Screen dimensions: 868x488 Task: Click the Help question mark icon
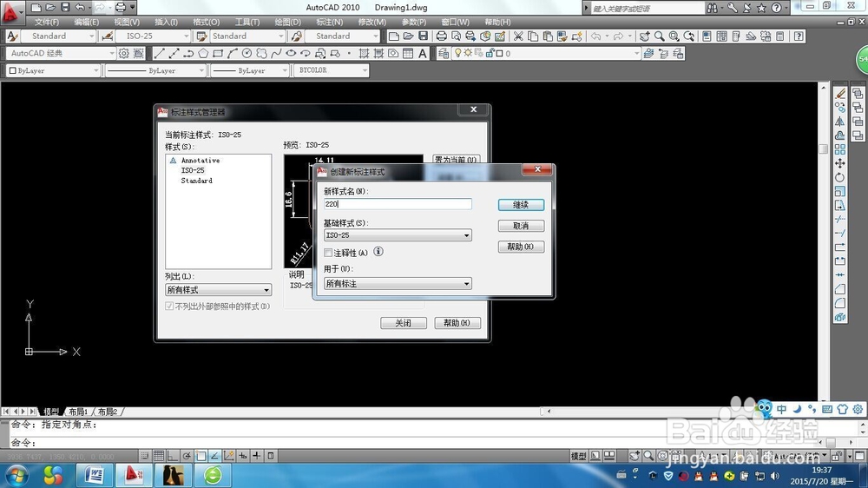pos(799,36)
